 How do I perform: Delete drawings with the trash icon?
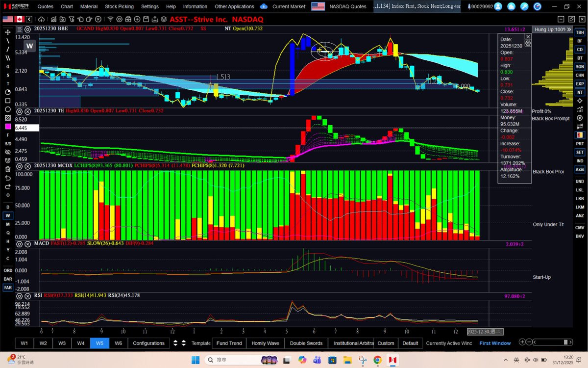8,169
